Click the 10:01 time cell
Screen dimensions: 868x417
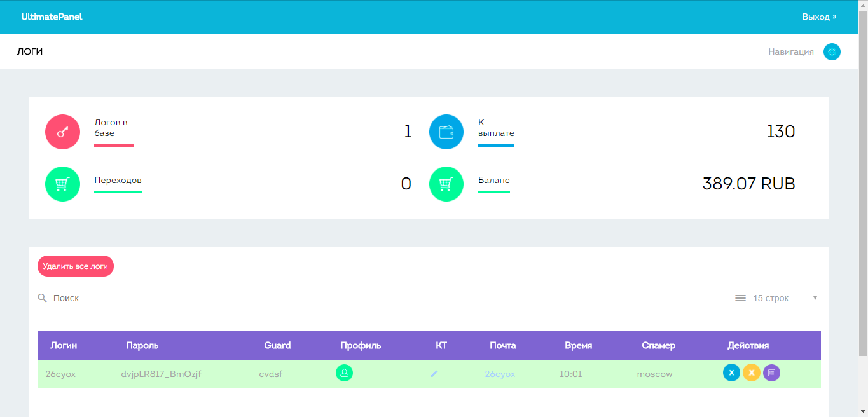pyautogui.click(x=571, y=374)
